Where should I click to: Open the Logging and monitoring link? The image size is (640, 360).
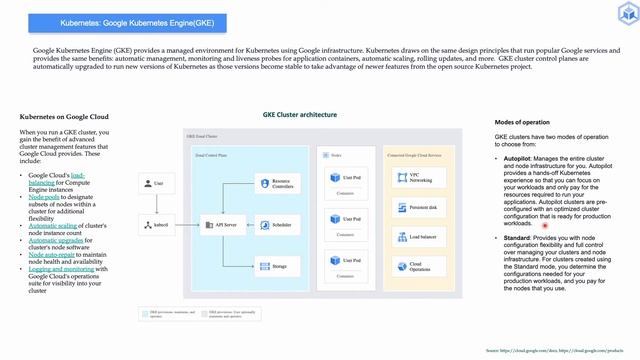[x=61, y=269]
